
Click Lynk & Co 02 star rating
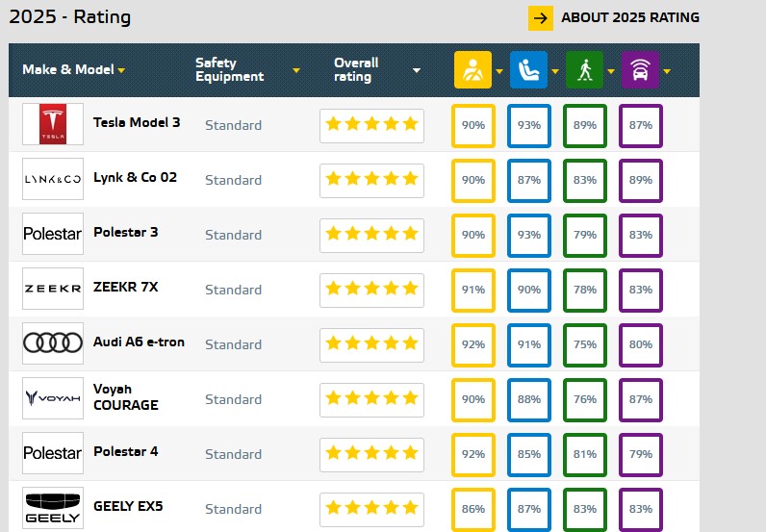[x=371, y=180]
